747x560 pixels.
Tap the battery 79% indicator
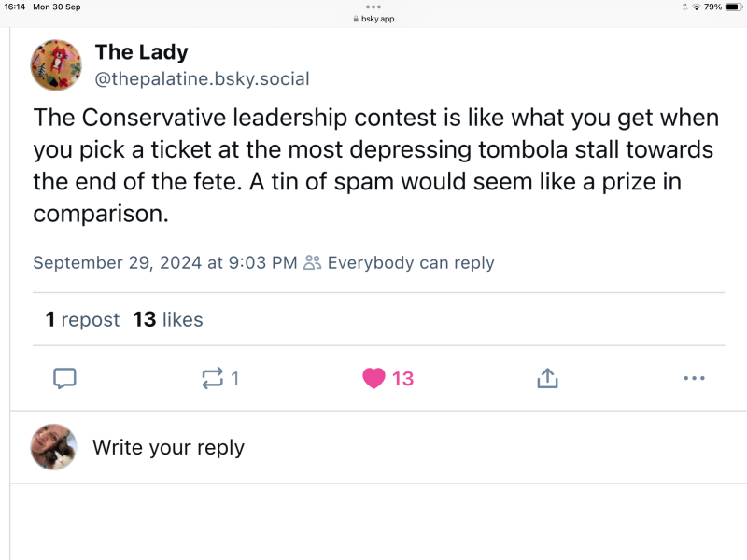tap(723, 7)
